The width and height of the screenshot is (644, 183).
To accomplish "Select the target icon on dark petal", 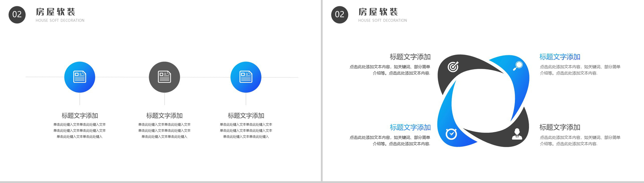I will (x=453, y=67).
